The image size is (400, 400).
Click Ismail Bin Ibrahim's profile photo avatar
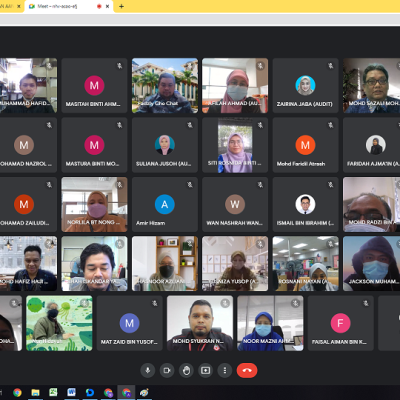pyautogui.click(x=305, y=204)
